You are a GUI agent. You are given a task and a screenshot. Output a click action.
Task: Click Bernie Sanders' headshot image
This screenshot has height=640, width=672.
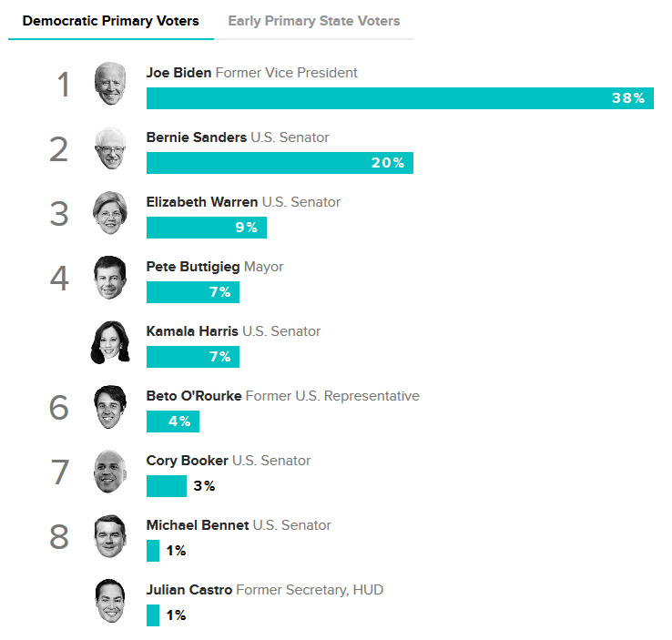pos(110,148)
